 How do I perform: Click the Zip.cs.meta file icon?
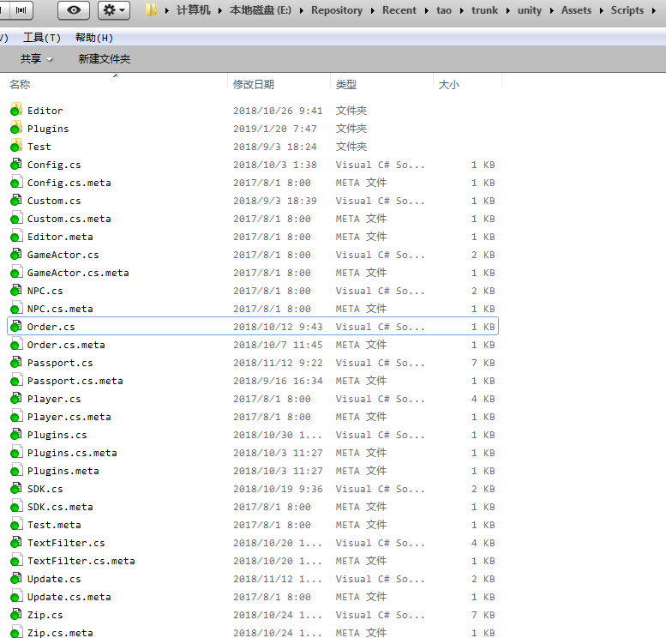(15, 632)
